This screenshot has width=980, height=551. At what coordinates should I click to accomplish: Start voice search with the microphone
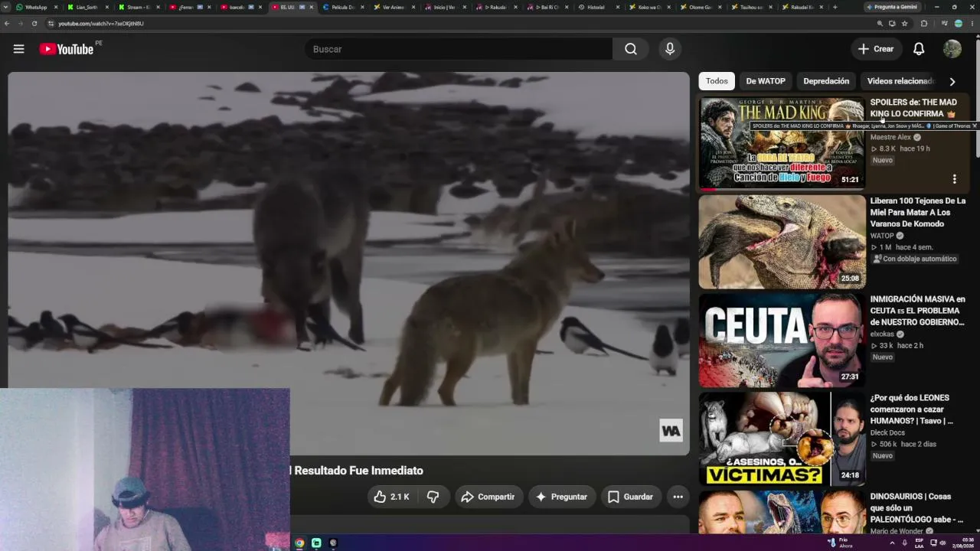[x=670, y=49]
